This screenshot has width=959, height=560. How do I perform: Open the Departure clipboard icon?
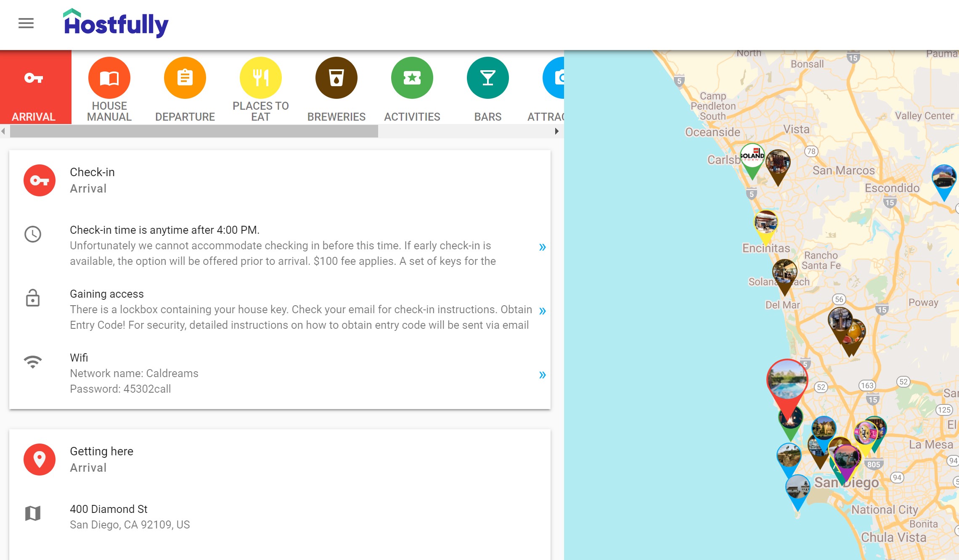coord(185,78)
